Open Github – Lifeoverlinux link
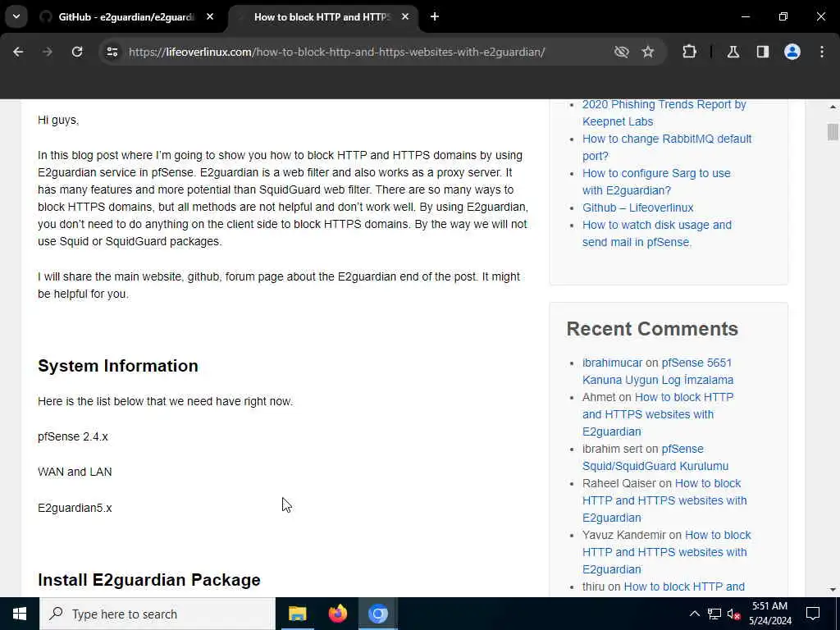840x630 pixels. (x=637, y=208)
